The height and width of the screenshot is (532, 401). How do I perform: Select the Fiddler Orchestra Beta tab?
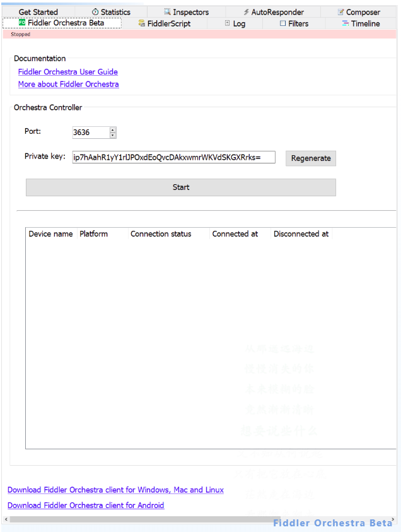point(62,23)
